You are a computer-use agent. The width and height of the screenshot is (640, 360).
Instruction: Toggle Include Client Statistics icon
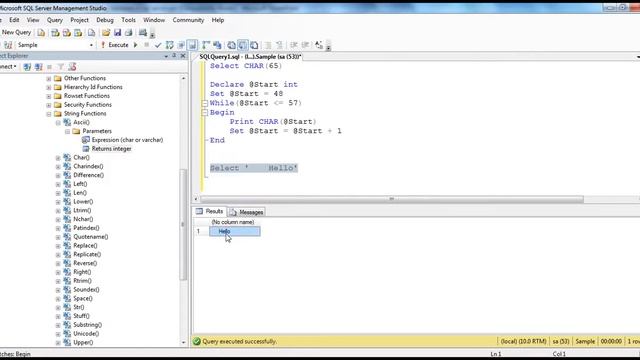[x=217, y=45]
